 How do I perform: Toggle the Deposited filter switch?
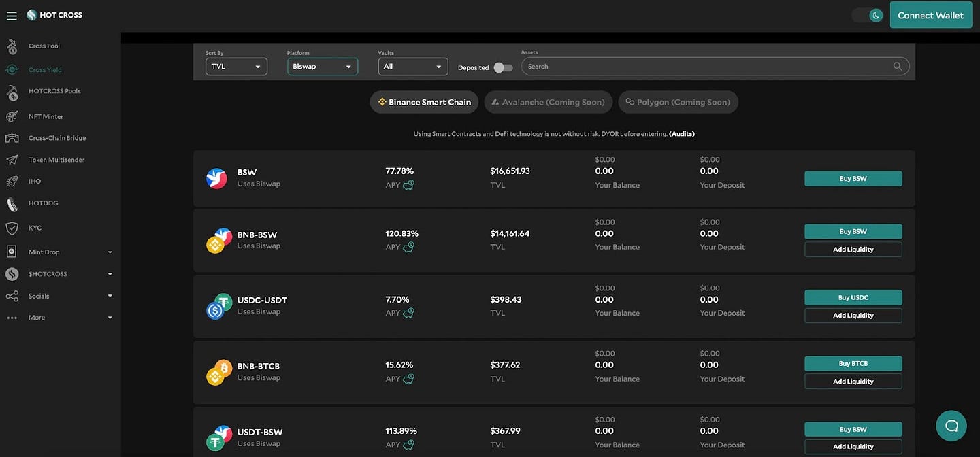(504, 67)
